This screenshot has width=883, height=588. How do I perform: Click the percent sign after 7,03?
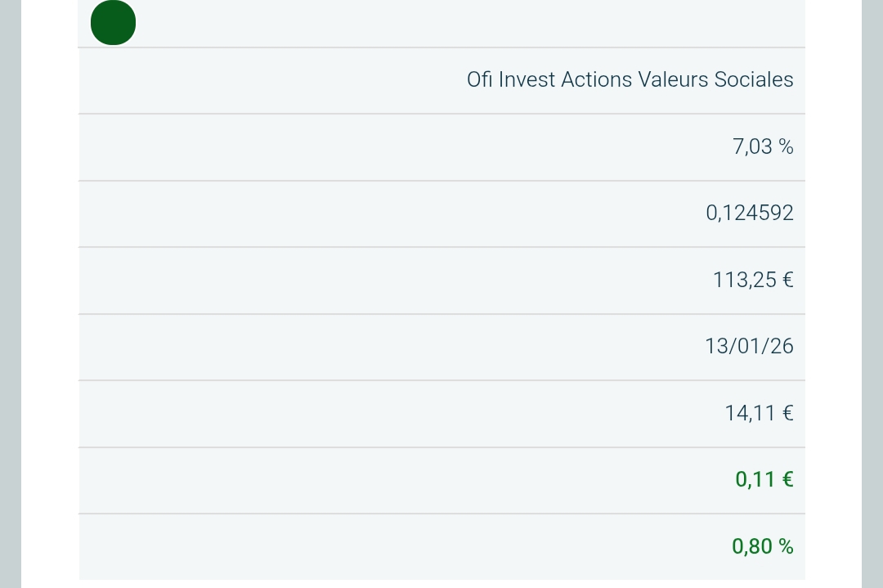(786, 146)
